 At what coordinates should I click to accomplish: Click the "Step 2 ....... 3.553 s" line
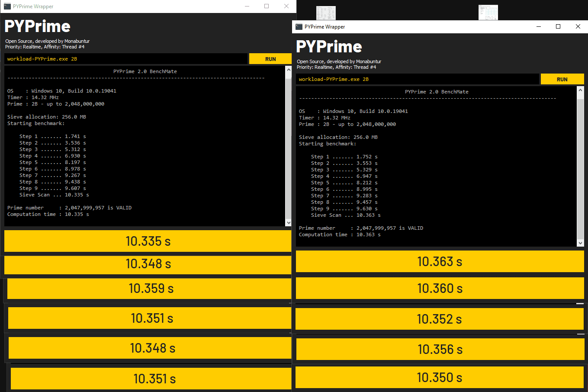click(x=344, y=163)
